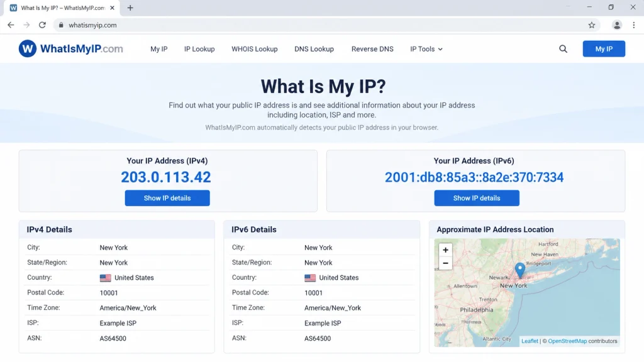This screenshot has height=362, width=644.
Task: Select IPv6 ISP value Example ISP
Action: coord(323,323)
